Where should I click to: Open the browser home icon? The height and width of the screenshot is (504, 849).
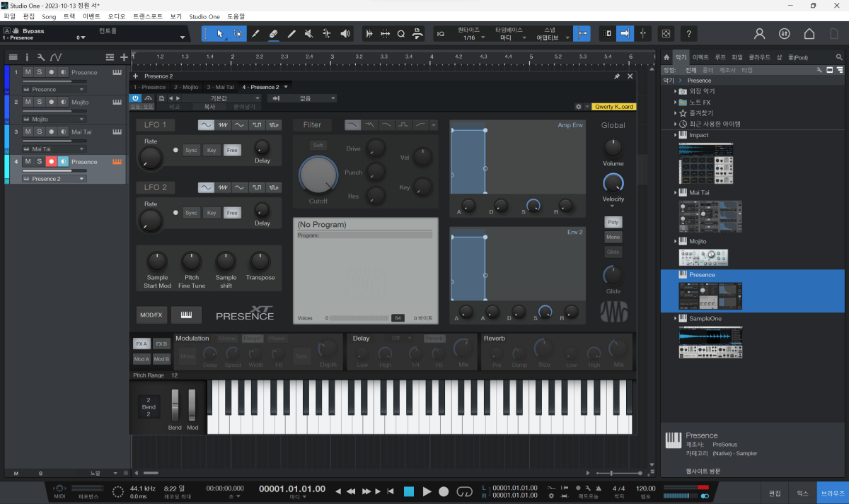[666, 57]
